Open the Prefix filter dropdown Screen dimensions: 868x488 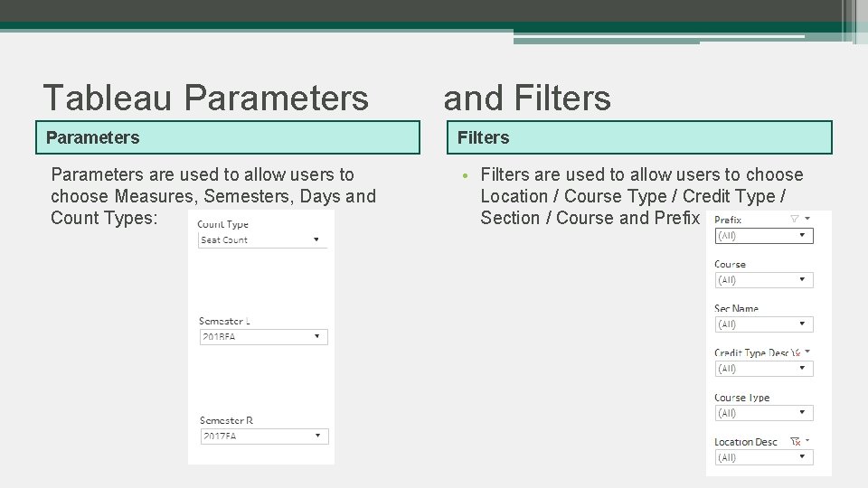(764, 236)
